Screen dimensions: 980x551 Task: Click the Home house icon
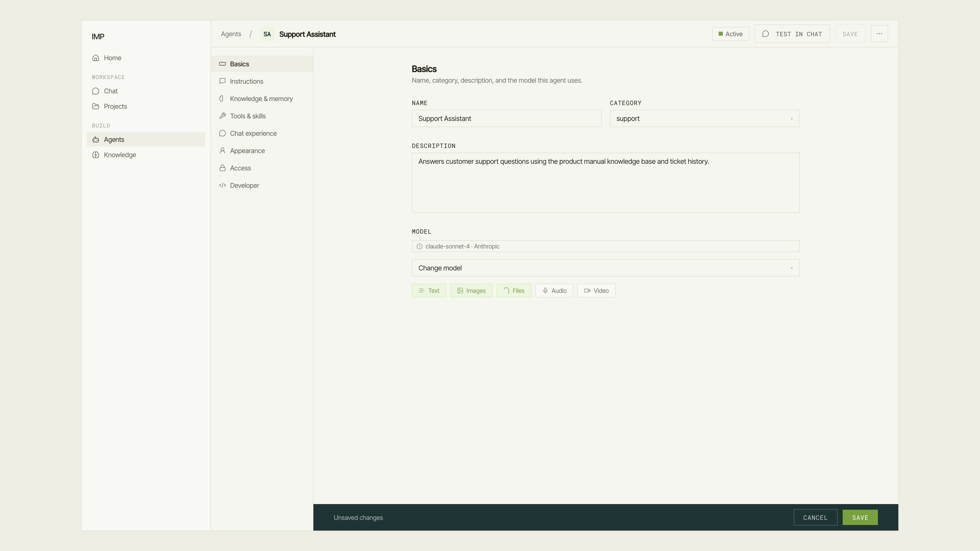pyautogui.click(x=95, y=58)
